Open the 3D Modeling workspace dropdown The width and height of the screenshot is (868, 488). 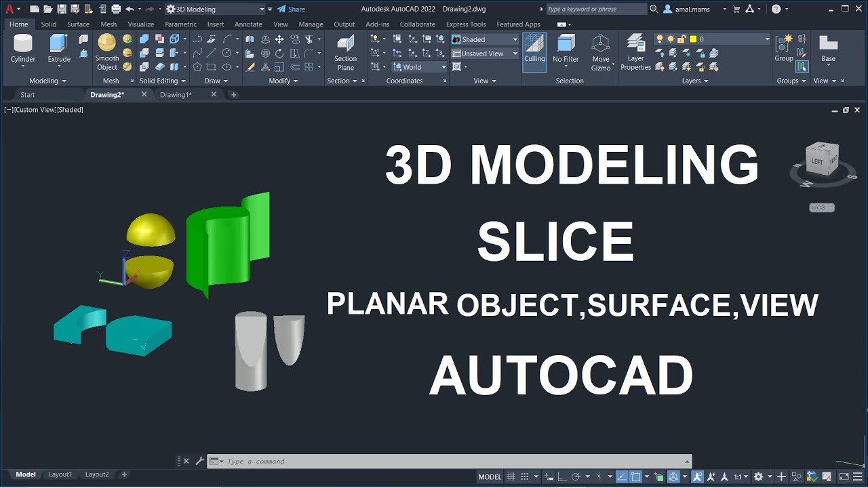pyautogui.click(x=216, y=9)
